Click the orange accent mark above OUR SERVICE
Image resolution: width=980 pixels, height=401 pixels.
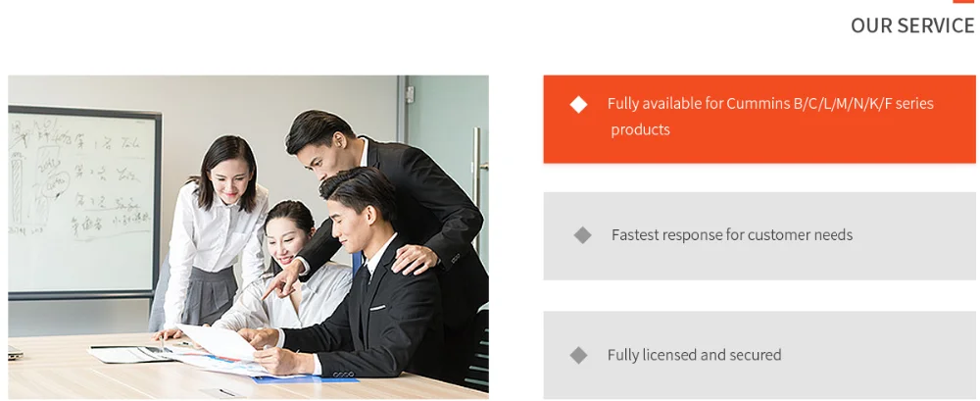pos(963,1)
